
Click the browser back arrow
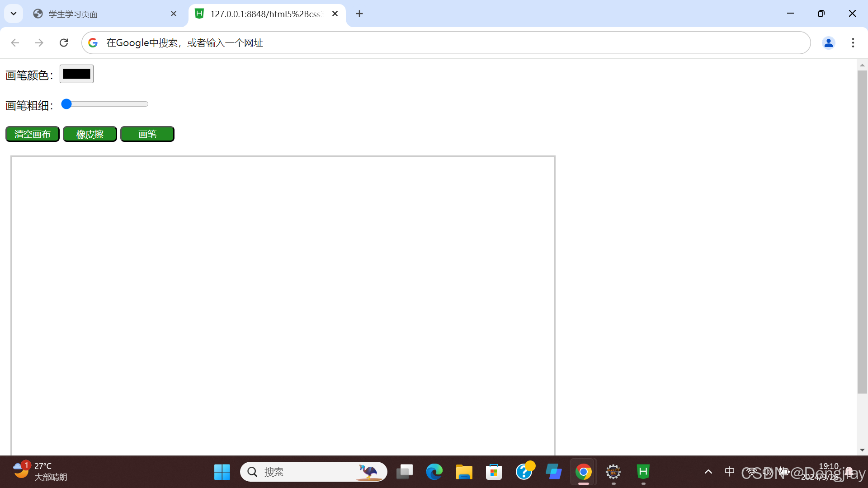pos(15,42)
